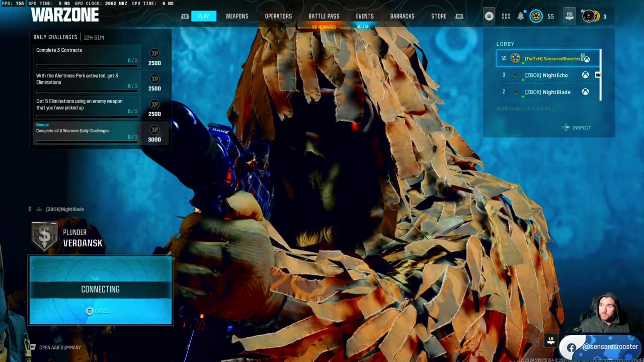This screenshot has height=362, width=644.
Task: Click the streamer webcam thumbnail
Action: [x=605, y=313]
